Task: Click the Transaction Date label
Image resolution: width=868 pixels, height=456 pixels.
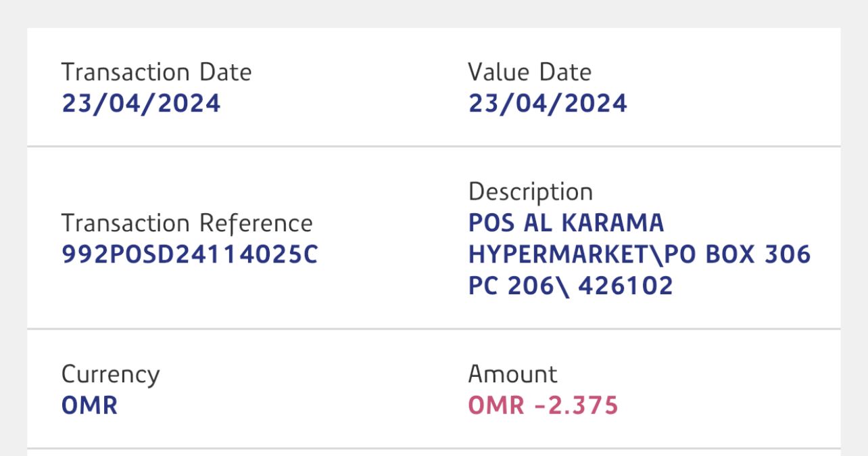Action: click(x=156, y=72)
